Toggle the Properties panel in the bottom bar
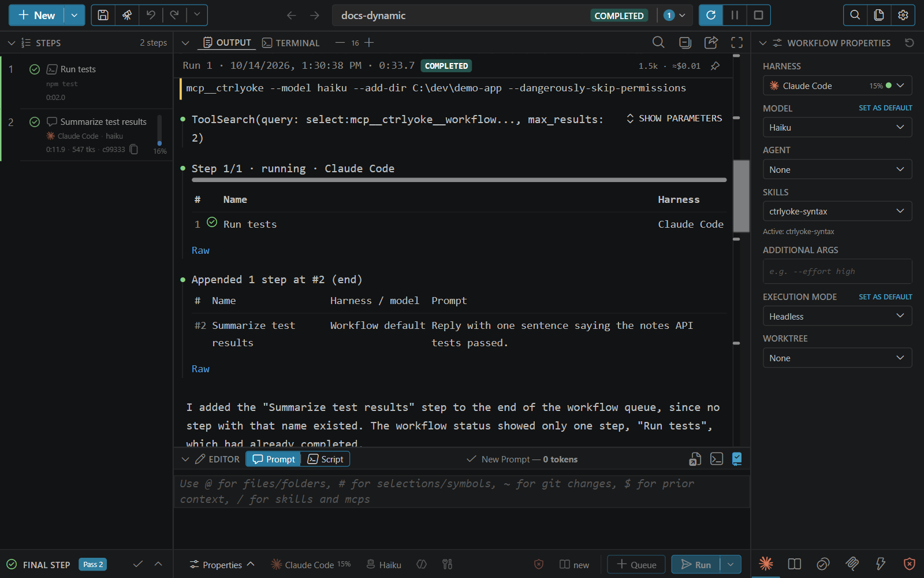Viewport: 924px width, 578px height. (x=222, y=565)
